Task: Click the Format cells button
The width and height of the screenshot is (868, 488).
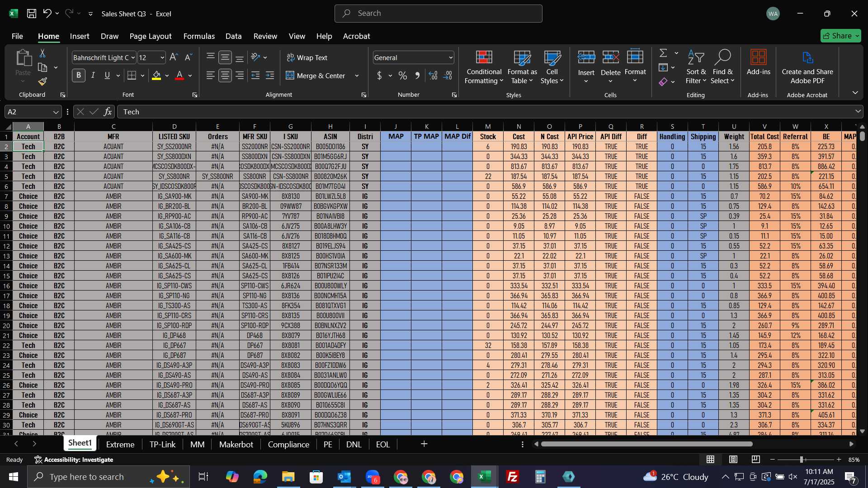Action: tap(635, 67)
